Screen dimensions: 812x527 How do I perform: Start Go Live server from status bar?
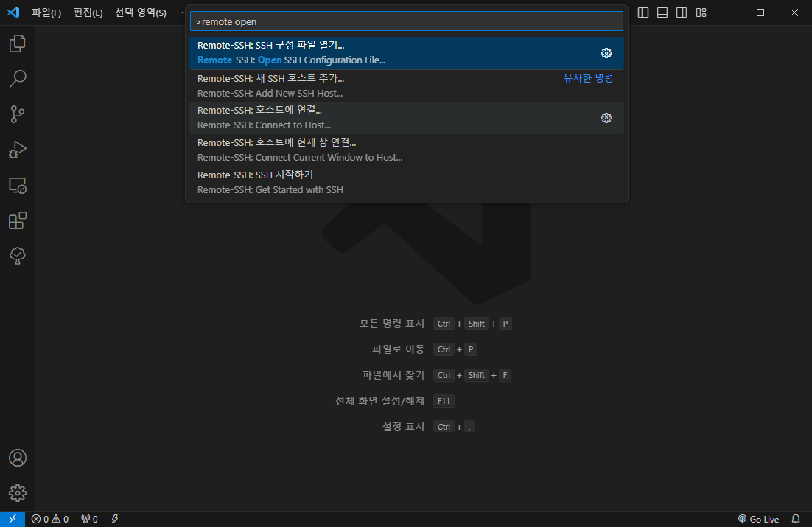[758, 519]
